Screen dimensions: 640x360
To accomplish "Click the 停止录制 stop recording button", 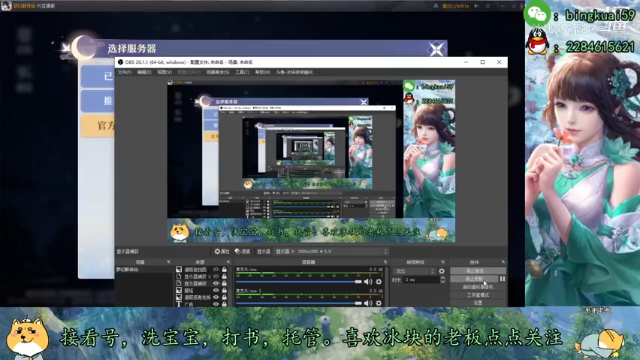I will [474, 279].
